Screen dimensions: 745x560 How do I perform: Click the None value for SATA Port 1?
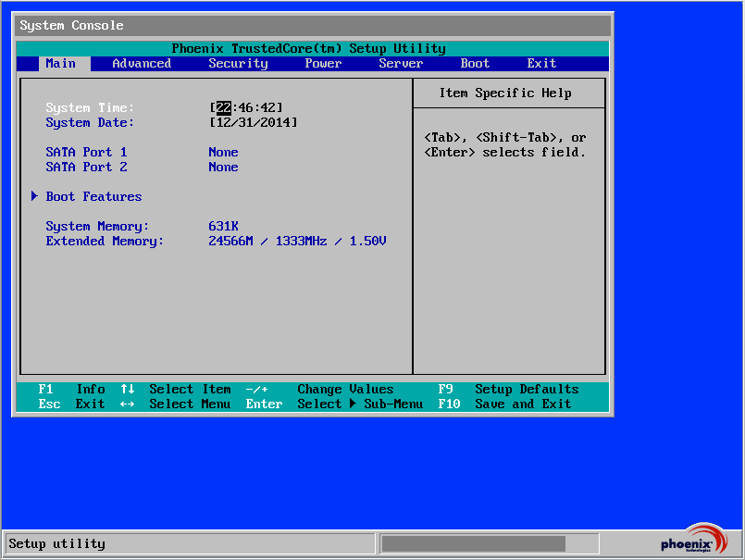(x=223, y=152)
